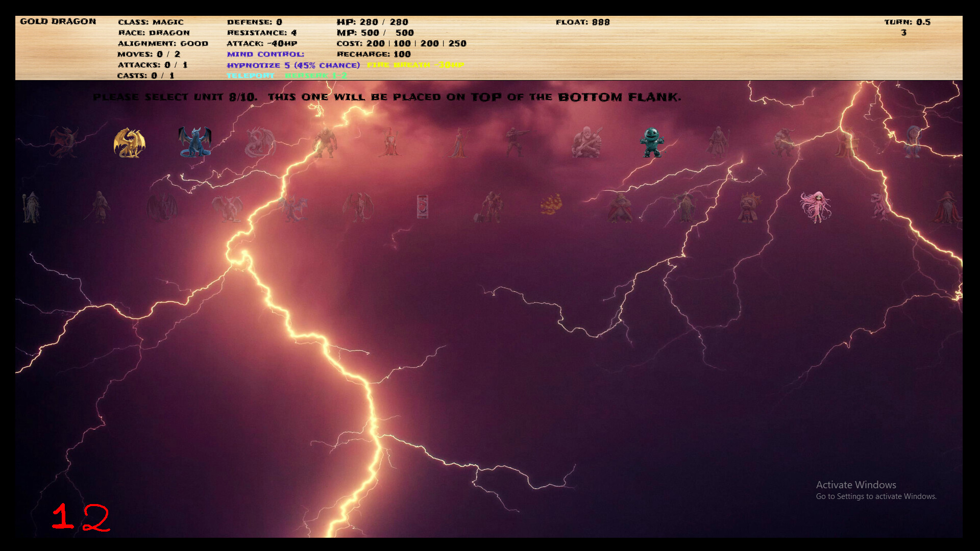Choose the faded ogre brute unit
Screen dimensions: 980x551
click(x=325, y=142)
